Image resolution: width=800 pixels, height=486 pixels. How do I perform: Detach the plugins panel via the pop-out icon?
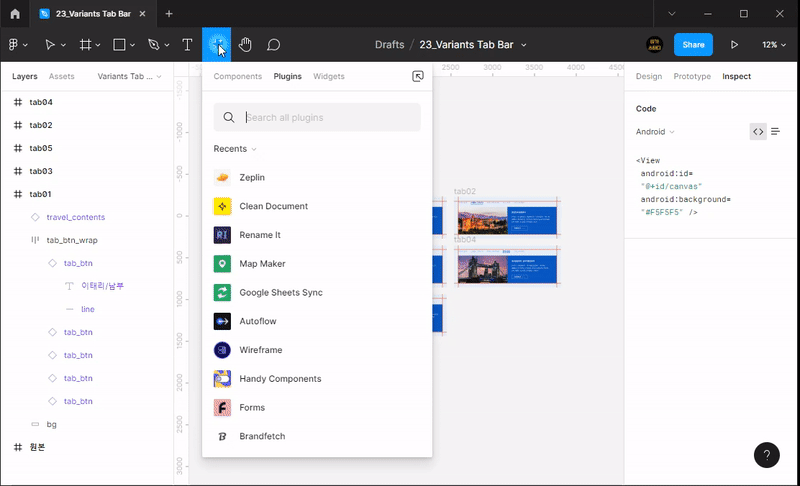pos(418,76)
